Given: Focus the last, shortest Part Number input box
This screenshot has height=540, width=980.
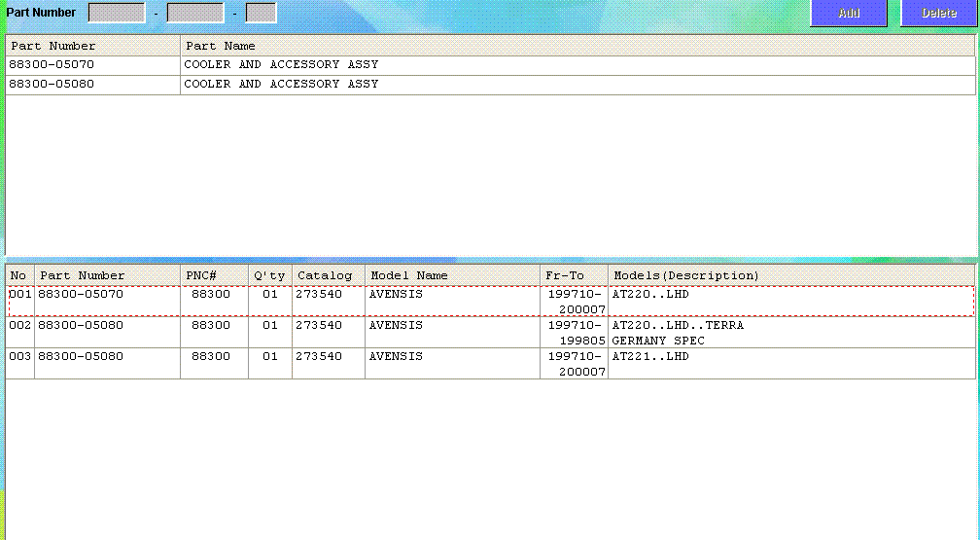Looking at the screenshot, I should tap(261, 13).
